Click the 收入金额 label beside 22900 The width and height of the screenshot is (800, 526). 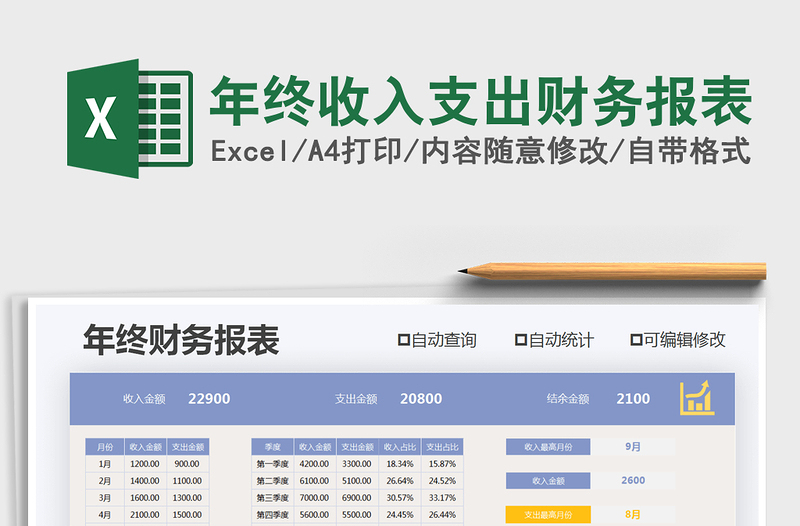(x=144, y=398)
